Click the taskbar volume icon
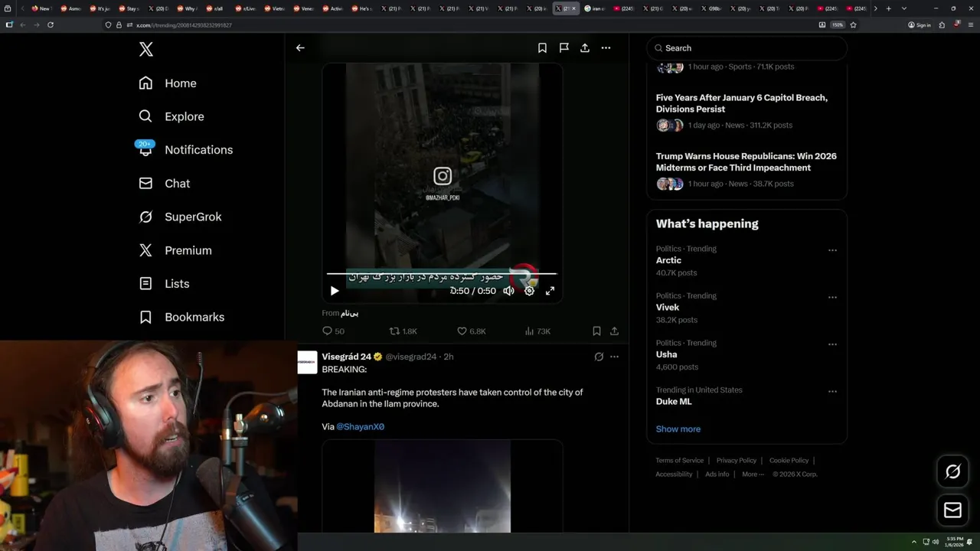This screenshot has height=551, width=980. pos(936,542)
